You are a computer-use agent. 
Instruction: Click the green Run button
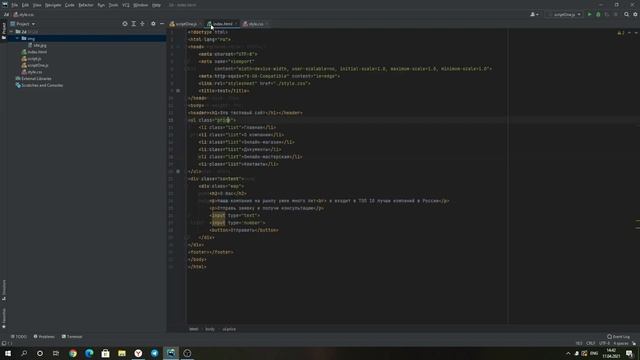pyautogui.click(x=589, y=15)
